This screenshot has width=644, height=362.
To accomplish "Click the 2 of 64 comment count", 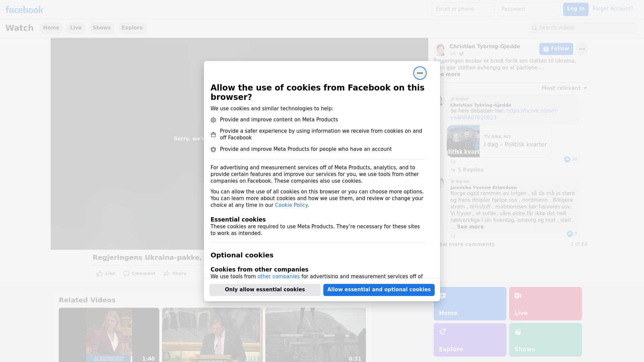I will tap(579, 244).
